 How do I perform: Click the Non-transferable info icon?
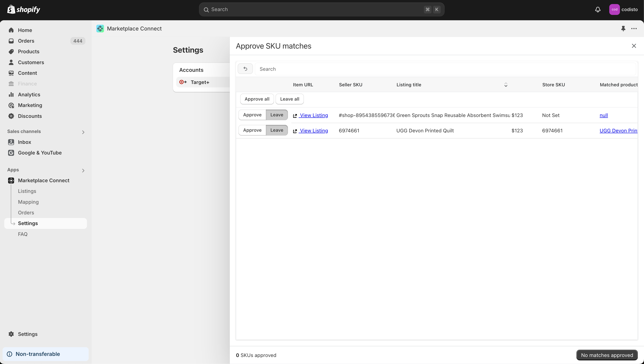(x=10, y=354)
